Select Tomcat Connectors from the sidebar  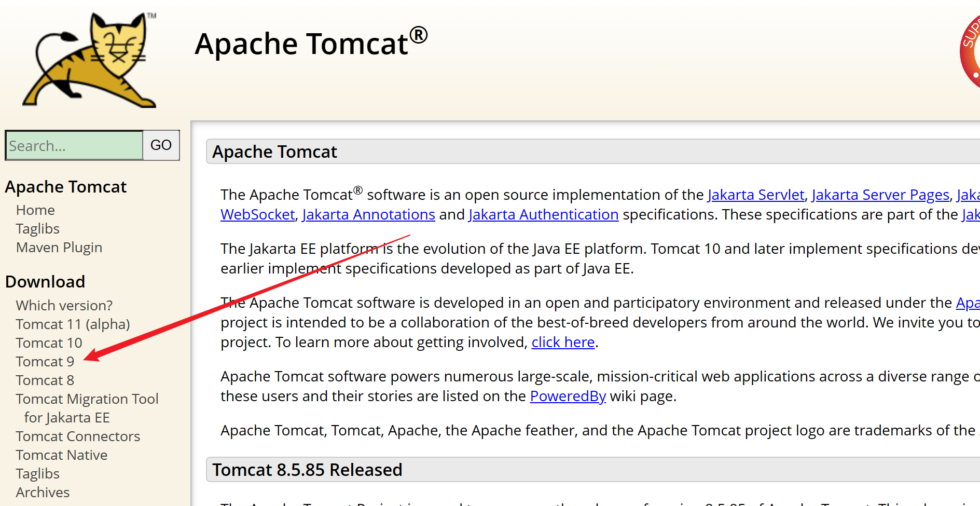click(78, 436)
